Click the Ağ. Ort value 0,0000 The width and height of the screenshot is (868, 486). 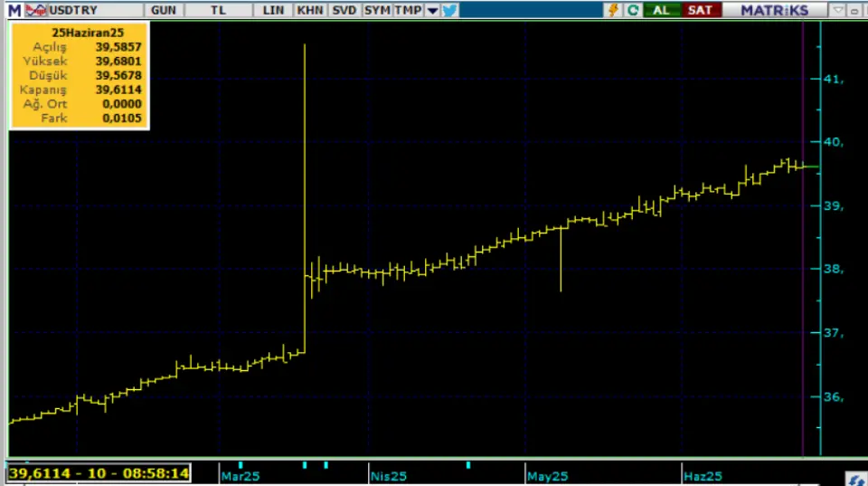tap(122, 104)
